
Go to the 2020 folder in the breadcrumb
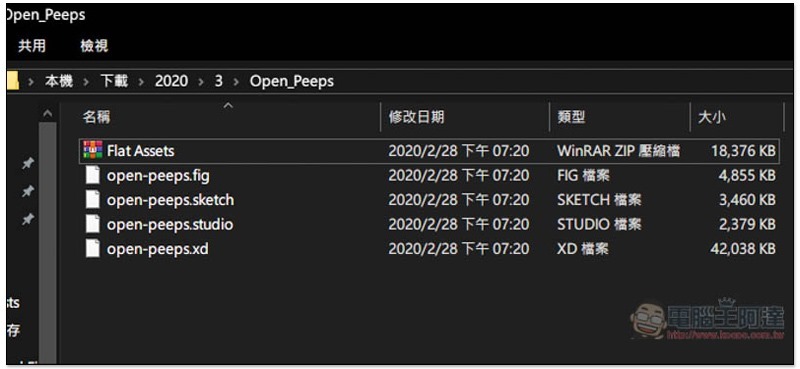point(171,81)
